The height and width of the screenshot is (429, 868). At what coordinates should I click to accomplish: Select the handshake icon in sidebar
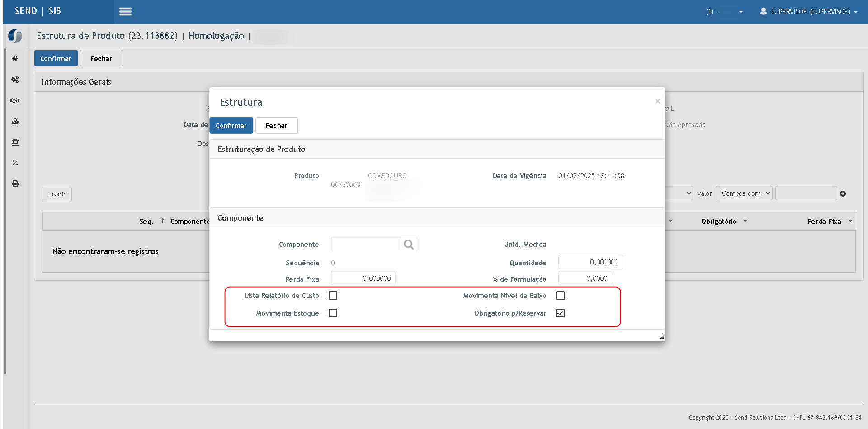click(x=15, y=100)
